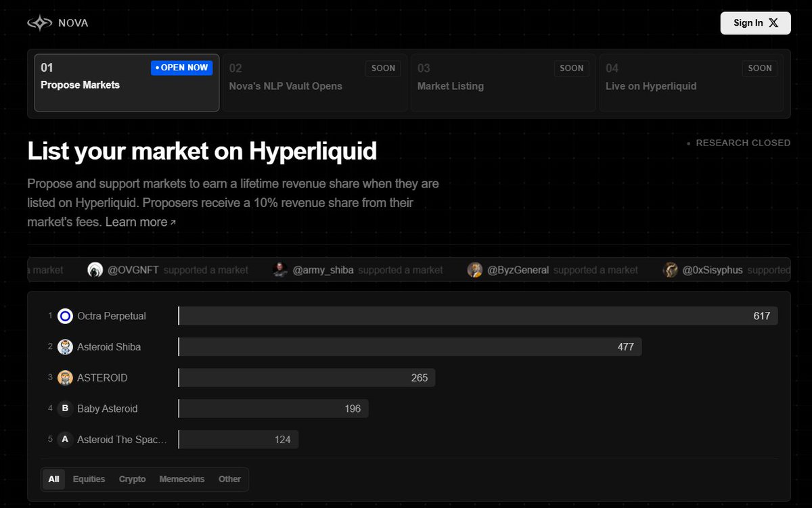Click the ASTEROID market icon

click(65, 377)
